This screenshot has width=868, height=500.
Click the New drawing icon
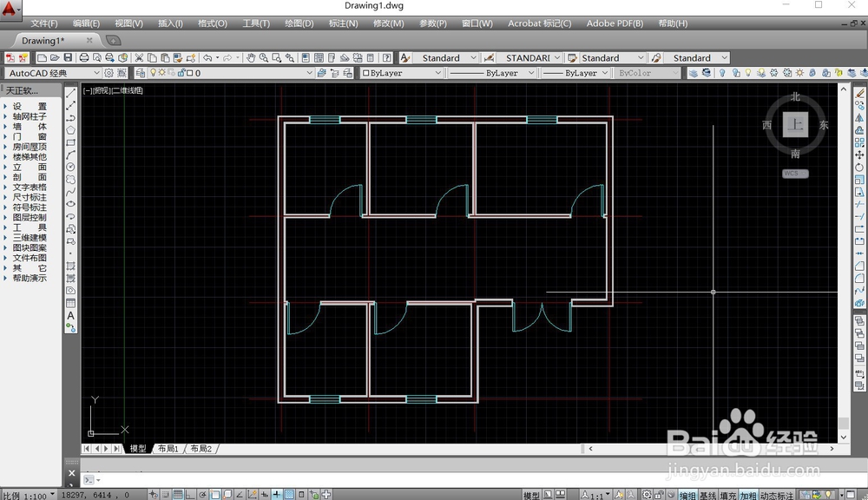pyautogui.click(x=42, y=57)
